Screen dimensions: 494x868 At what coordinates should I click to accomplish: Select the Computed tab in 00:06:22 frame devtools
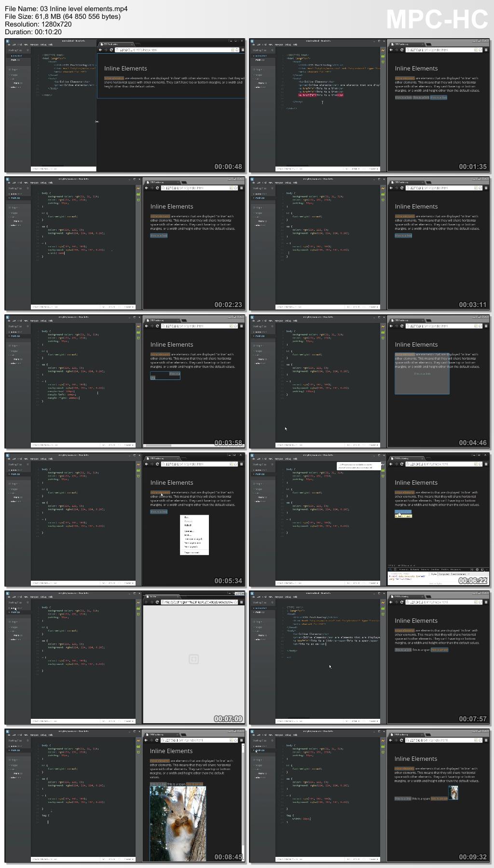(x=444, y=574)
